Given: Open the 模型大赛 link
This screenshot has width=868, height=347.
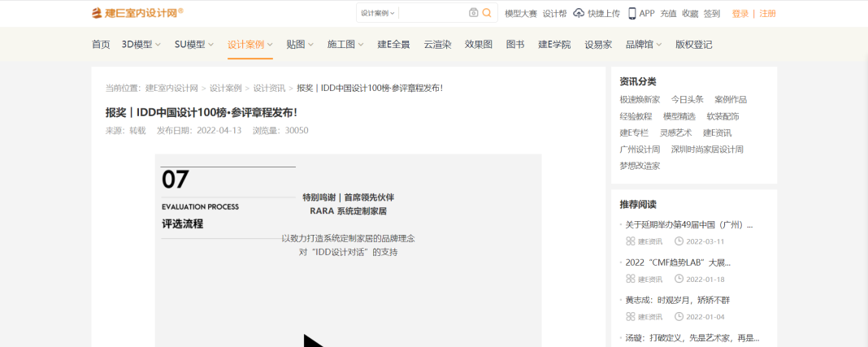Looking at the screenshot, I should point(521,14).
